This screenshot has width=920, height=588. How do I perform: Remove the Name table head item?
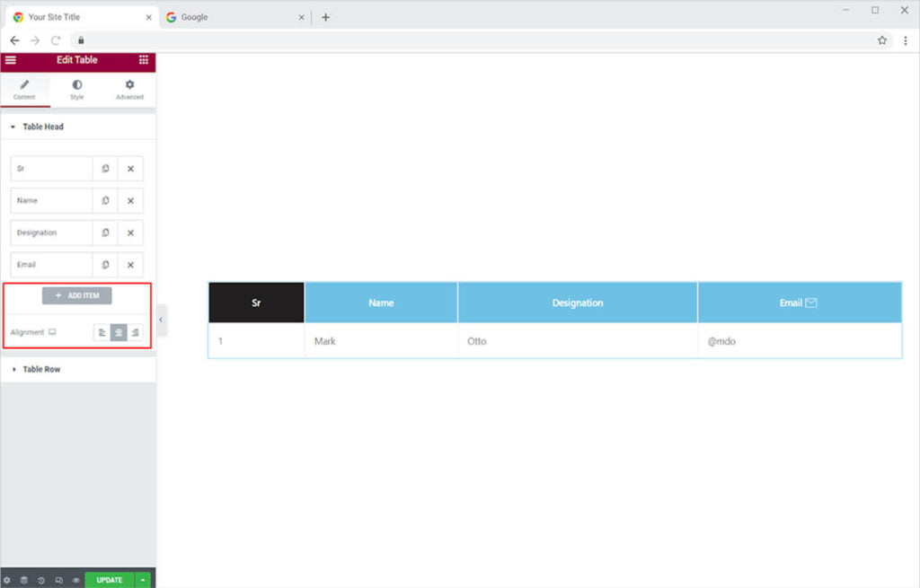130,201
